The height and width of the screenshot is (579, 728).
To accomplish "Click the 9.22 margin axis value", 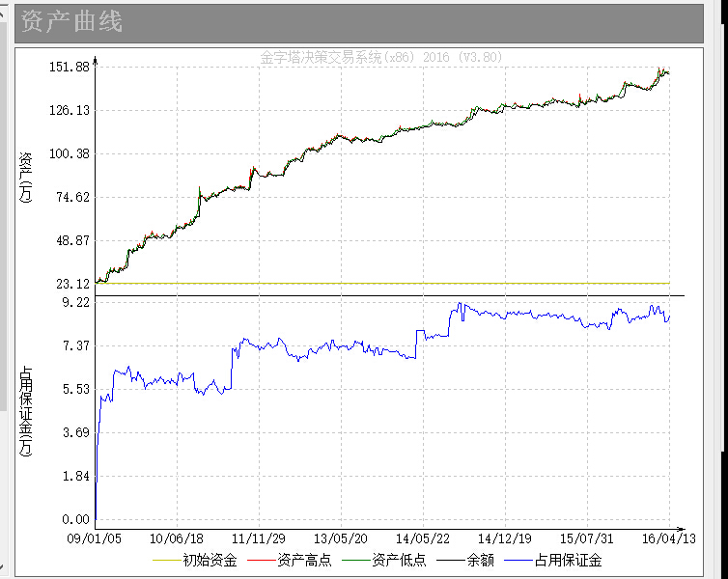I will pos(75,302).
